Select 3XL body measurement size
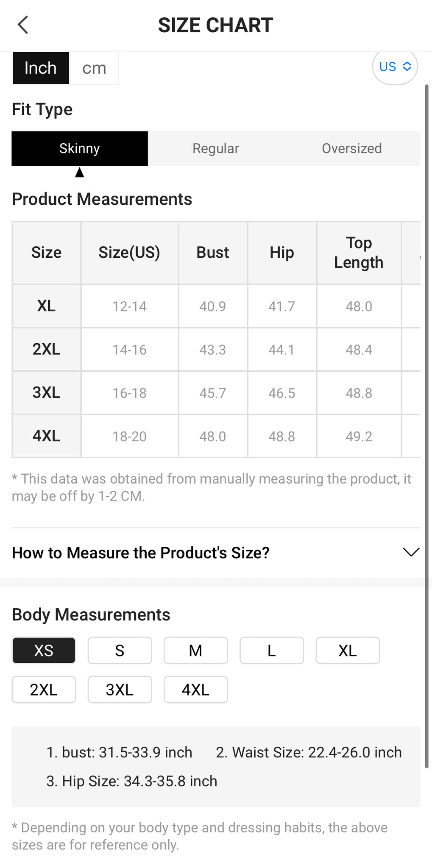The height and width of the screenshot is (868, 432). (120, 690)
